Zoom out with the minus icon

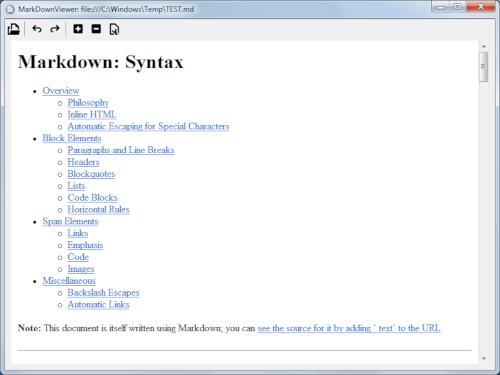96,29
